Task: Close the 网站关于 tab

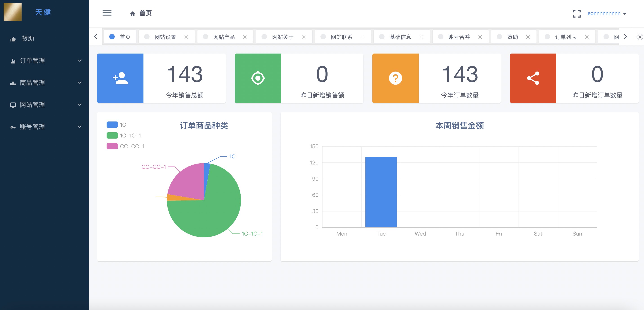Action: pos(304,37)
